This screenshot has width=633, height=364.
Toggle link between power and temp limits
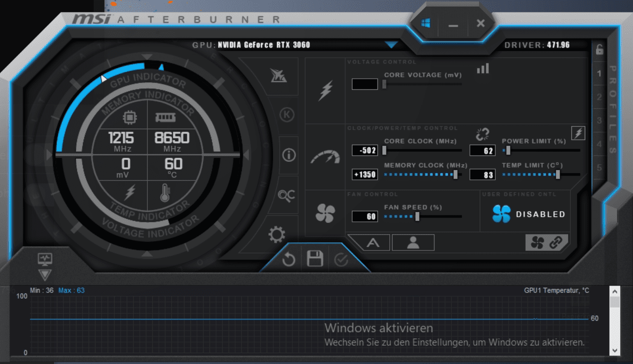coord(483,134)
